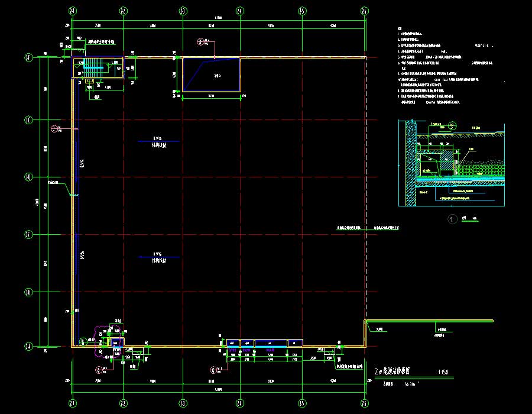This screenshot has width=532, height=414.
Task: Click the top grid bubble 2-2
Action: pos(124,11)
